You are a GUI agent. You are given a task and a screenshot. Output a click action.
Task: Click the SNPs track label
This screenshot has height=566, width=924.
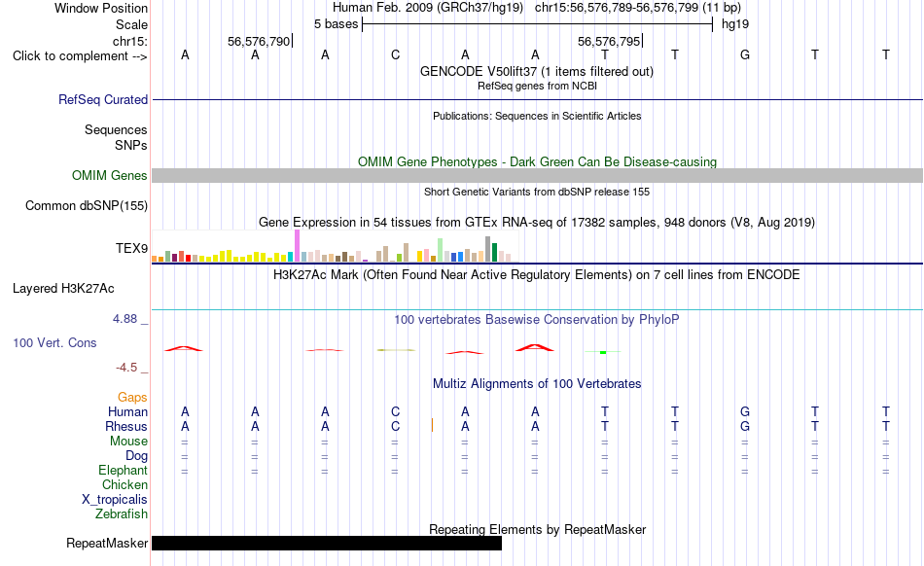tap(131, 145)
